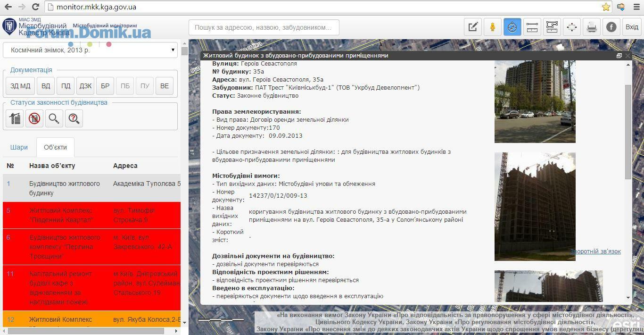Select row 12 Житловий Комплекс on Якуба Коласа
The height and width of the screenshot is (335, 644).
(x=92, y=319)
